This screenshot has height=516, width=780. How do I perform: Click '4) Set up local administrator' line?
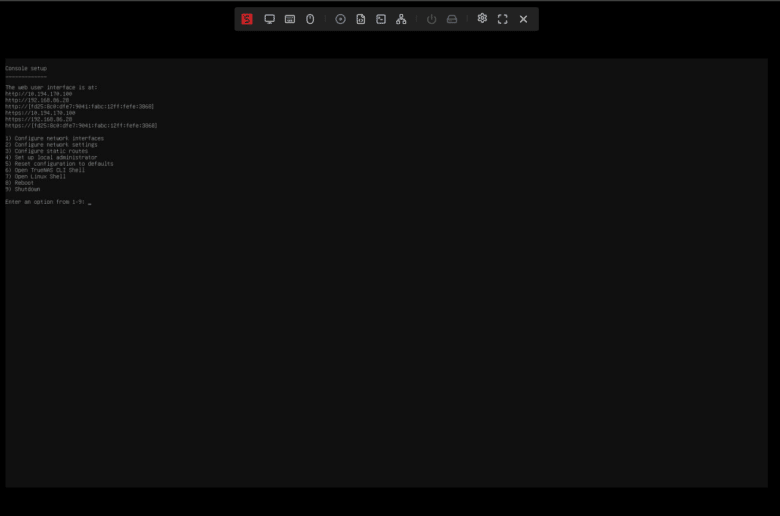51,157
